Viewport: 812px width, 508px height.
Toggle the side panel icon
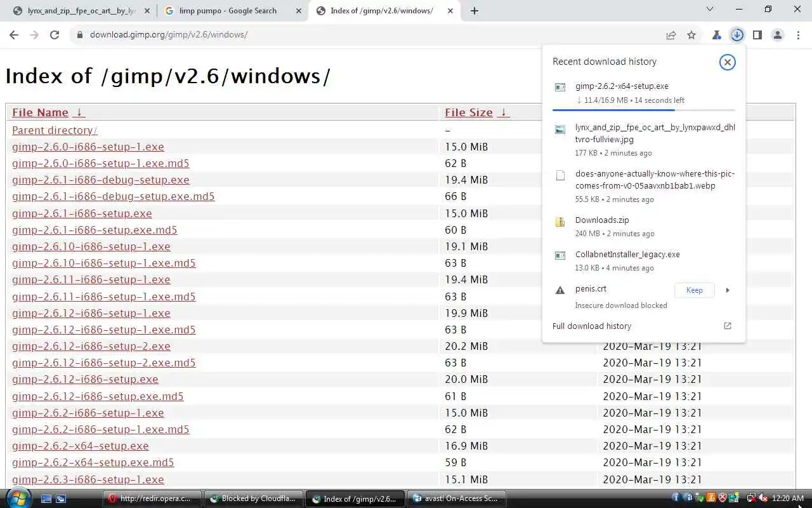point(757,35)
